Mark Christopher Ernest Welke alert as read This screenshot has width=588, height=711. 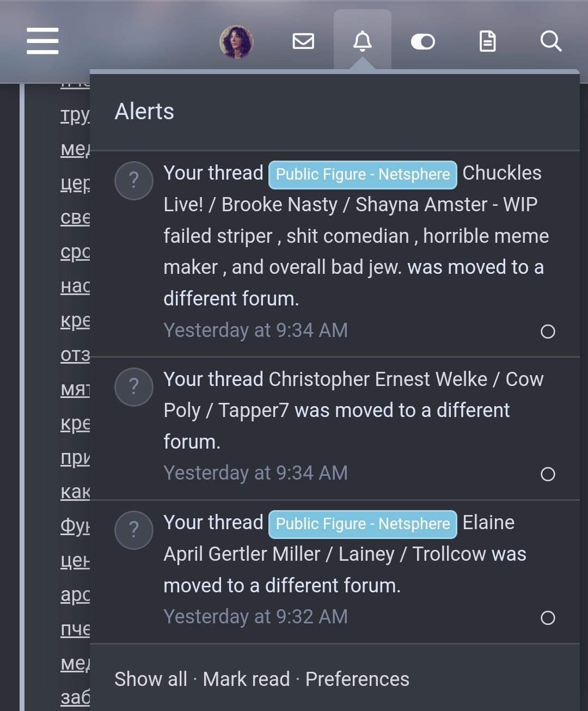coord(548,474)
